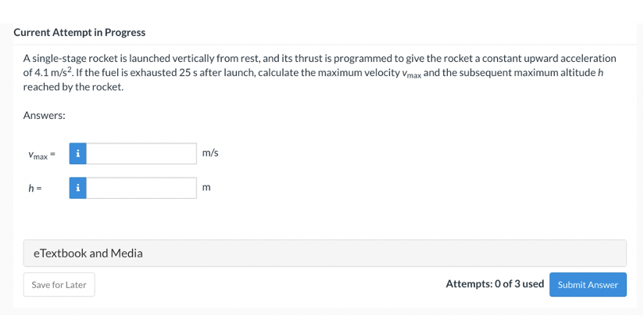Click the Answers: label
The image size is (644, 335).
pyautogui.click(x=45, y=115)
